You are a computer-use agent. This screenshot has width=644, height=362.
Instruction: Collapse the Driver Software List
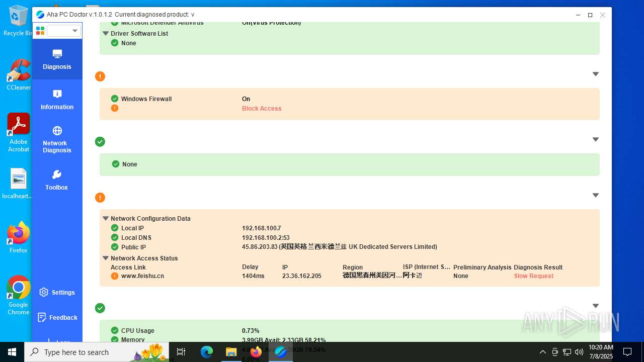click(106, 33)
